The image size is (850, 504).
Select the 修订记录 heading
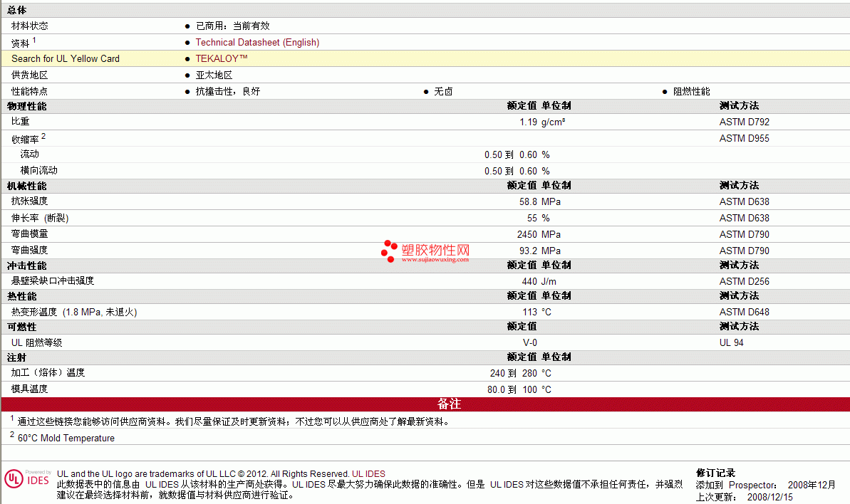[715, 473]
